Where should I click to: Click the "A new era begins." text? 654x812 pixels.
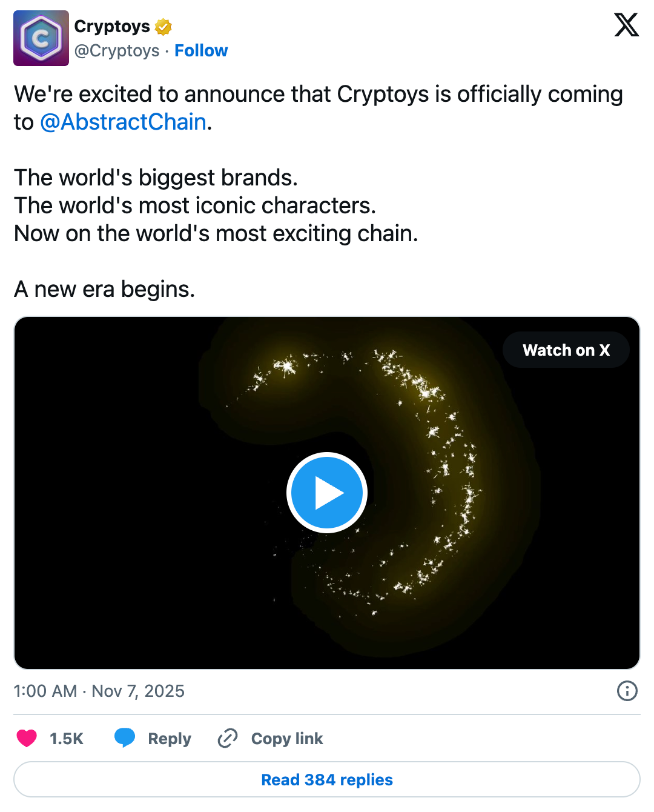[105, 290]
